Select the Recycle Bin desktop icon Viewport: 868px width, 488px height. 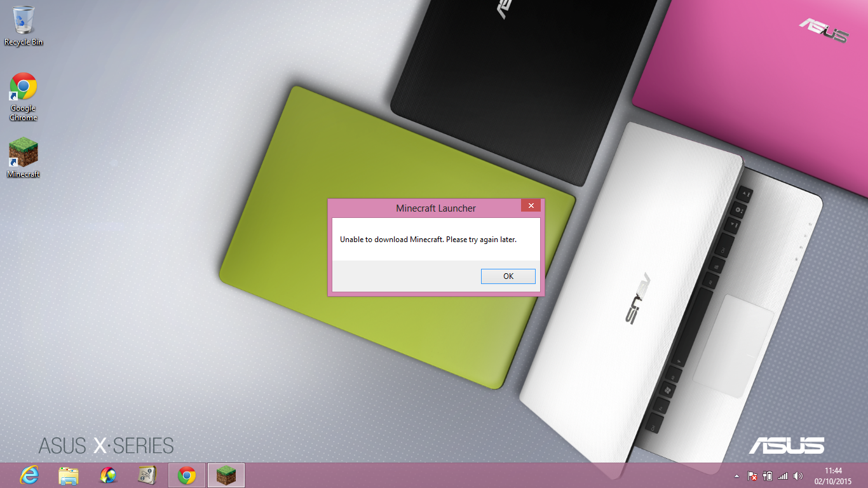24,26
